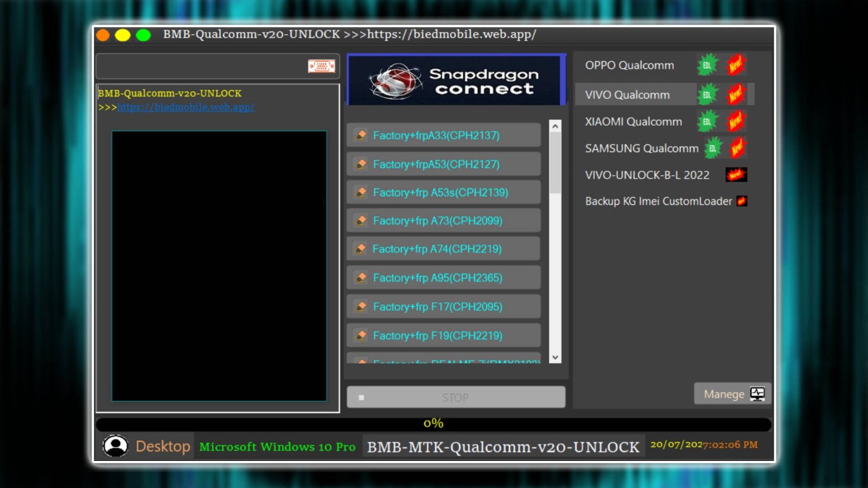The height and width of the screenshot is (488, 868).
Task: Click the New! starburst next to XIAOMI Qualcomm
Action: click(x=736, y=121)
